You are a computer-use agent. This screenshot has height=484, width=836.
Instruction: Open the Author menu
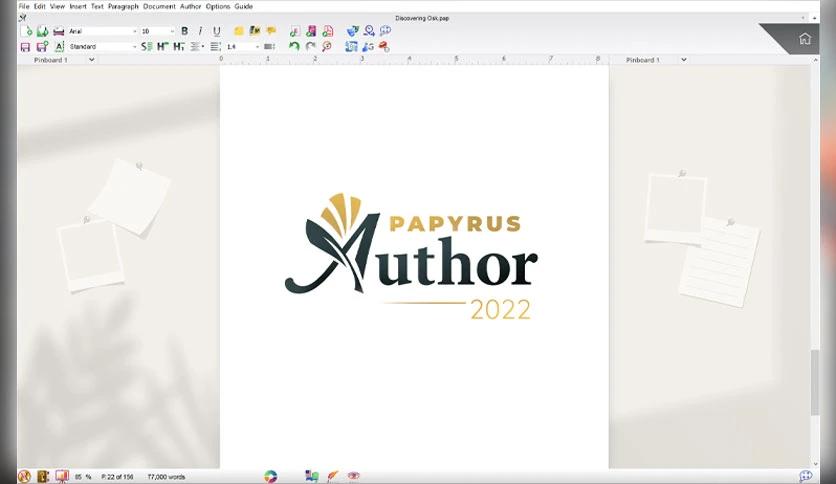click(x=190, y=6)
